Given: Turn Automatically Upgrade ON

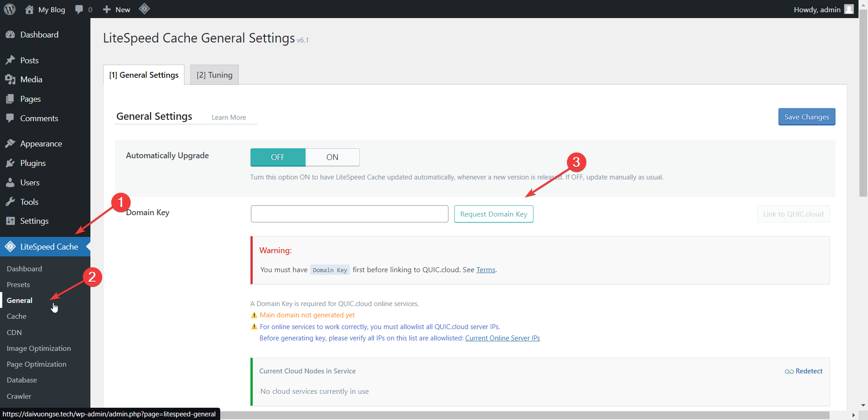Looking at the screenshot, I should (332, 157).
